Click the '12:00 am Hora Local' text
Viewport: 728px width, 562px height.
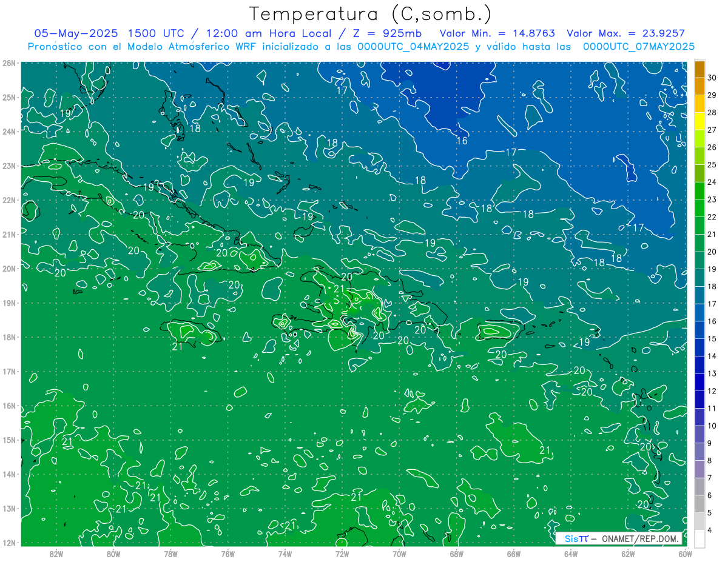coord(270,33)
